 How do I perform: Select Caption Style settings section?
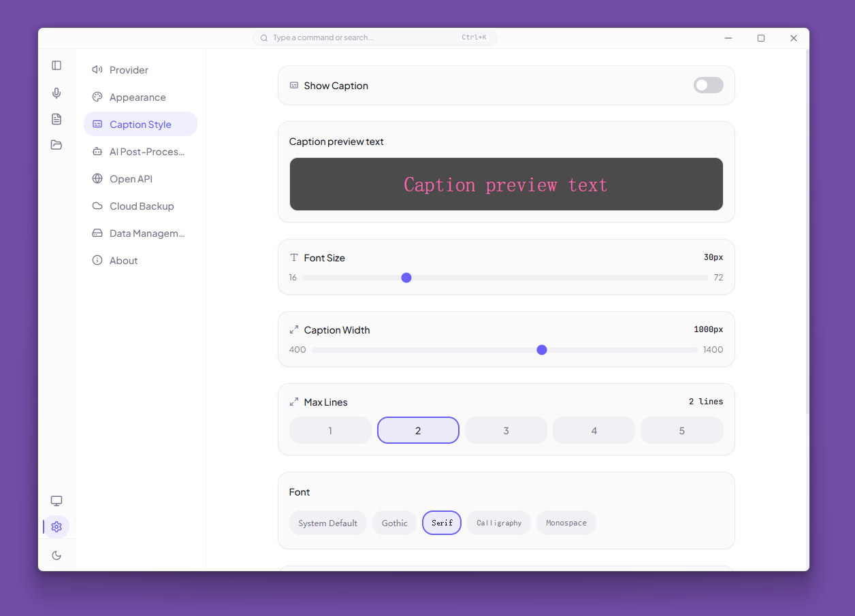point(140,125)
